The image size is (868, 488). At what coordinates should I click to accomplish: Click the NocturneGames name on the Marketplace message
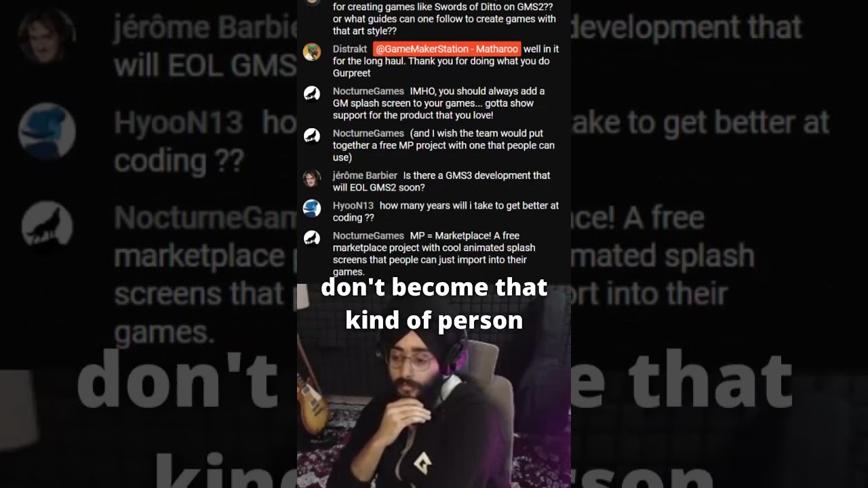[368, 236]
